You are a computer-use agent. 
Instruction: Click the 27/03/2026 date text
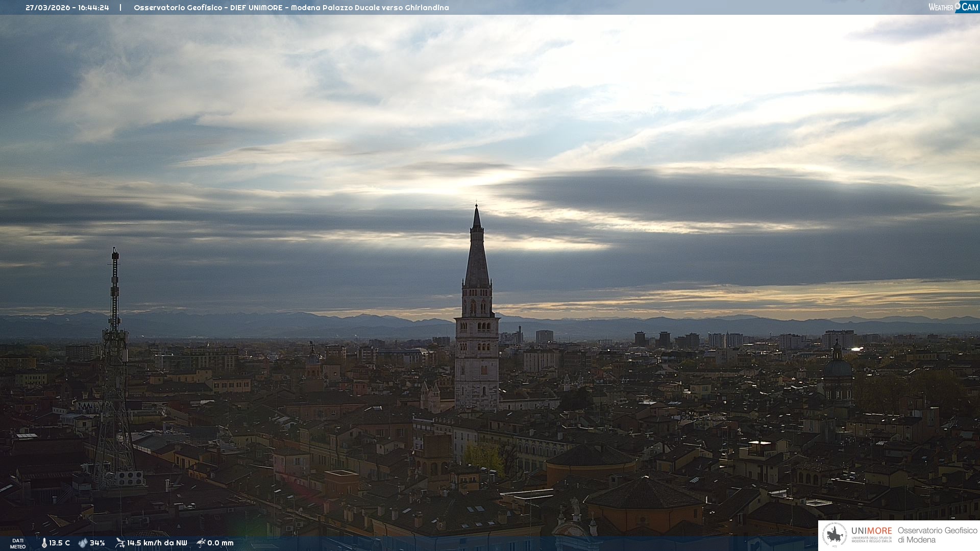(x=48, y=8)
